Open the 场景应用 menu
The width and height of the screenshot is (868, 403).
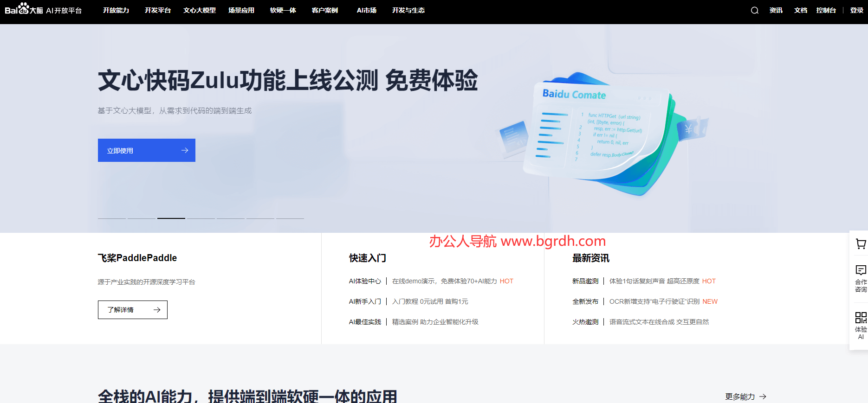(241, 10)
